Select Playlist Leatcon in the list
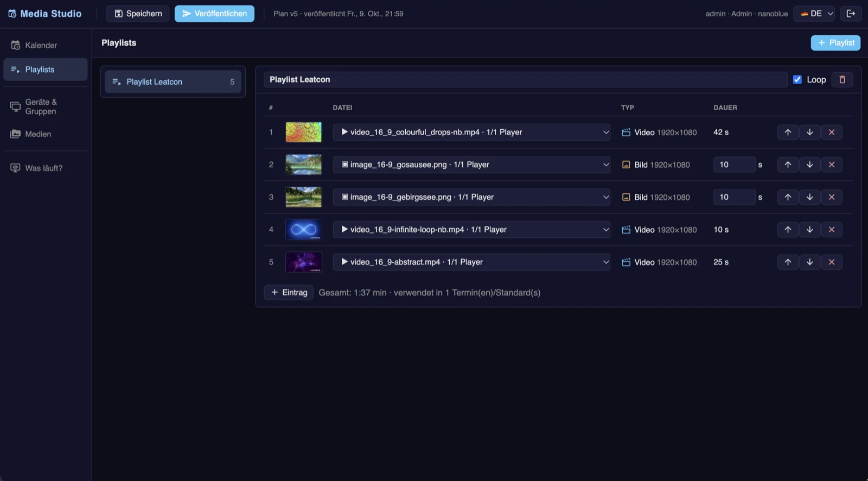Image resolution: width=868 pixels, height=481 pixels. click(x=173, y=82)
